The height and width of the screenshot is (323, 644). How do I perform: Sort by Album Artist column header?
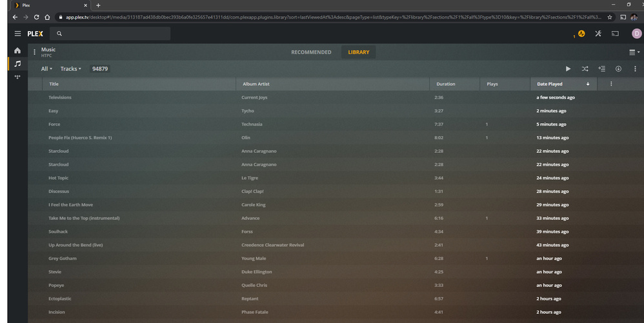(x=333, y=84)
